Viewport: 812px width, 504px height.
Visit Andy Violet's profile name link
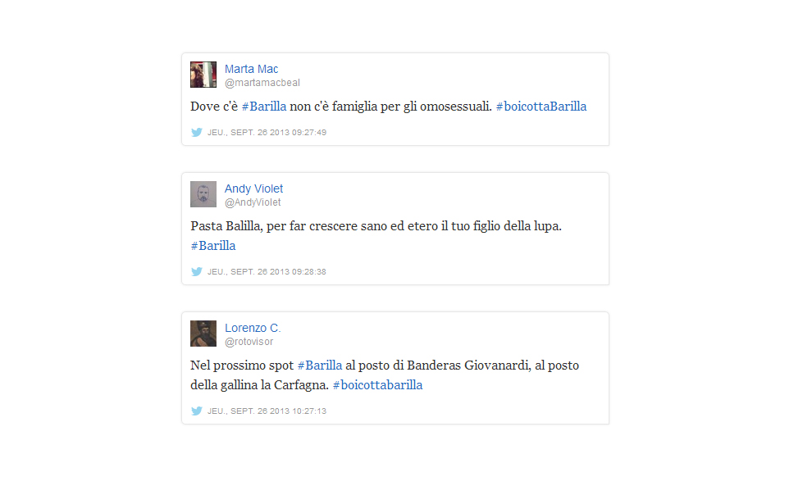click(x=253, y=188)
